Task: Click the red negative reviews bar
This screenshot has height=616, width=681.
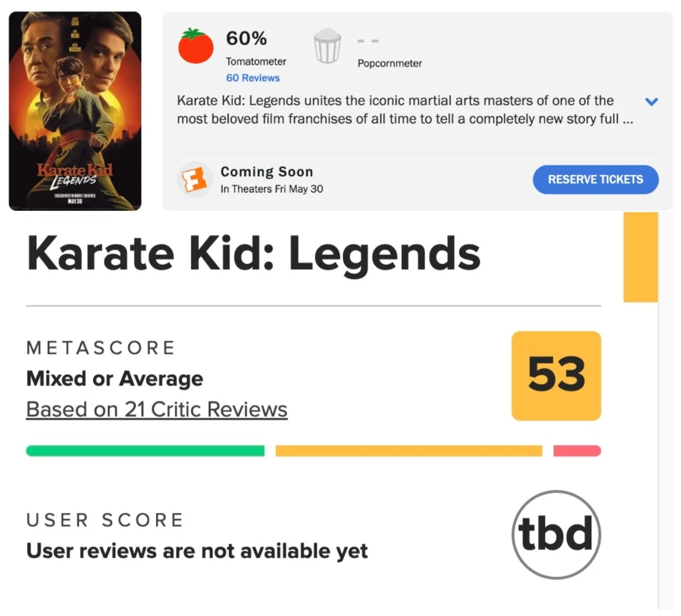Action: [x=577, y=451]
